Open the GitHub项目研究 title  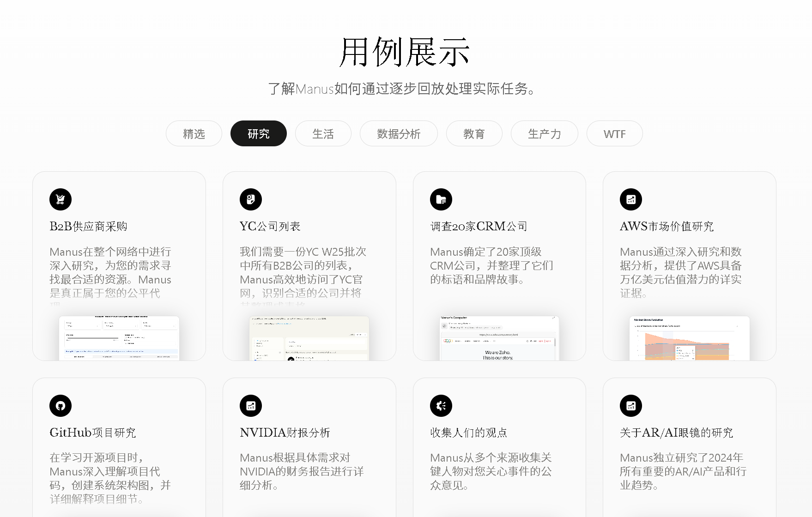click(93, 433)
